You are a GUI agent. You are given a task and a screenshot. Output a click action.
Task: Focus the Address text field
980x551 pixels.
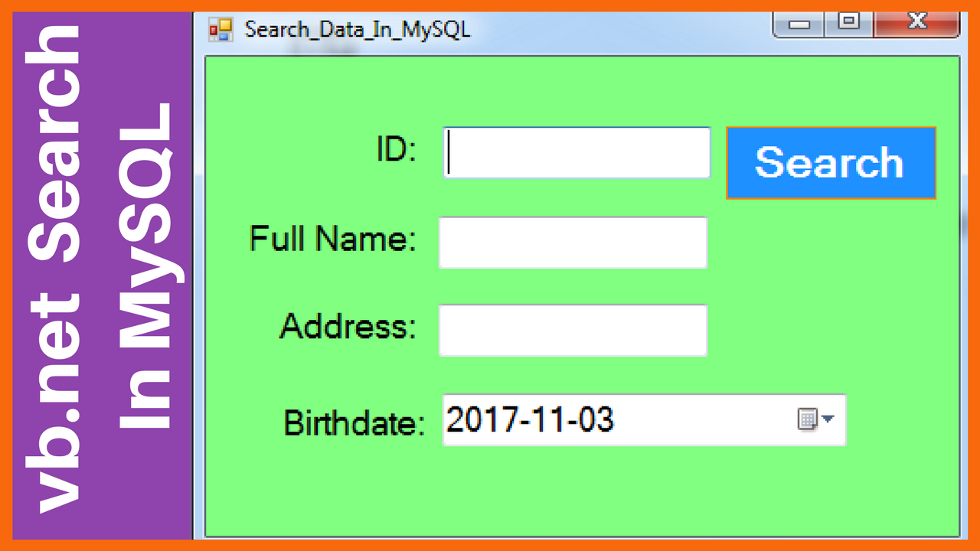point(573,331)
